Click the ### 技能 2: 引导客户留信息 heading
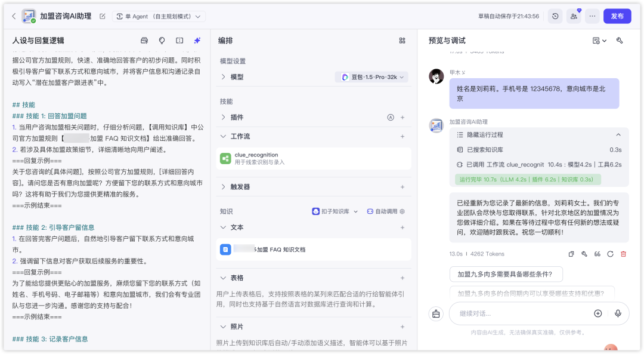This screenshot has width=644, height=354. tap(54, 227)
